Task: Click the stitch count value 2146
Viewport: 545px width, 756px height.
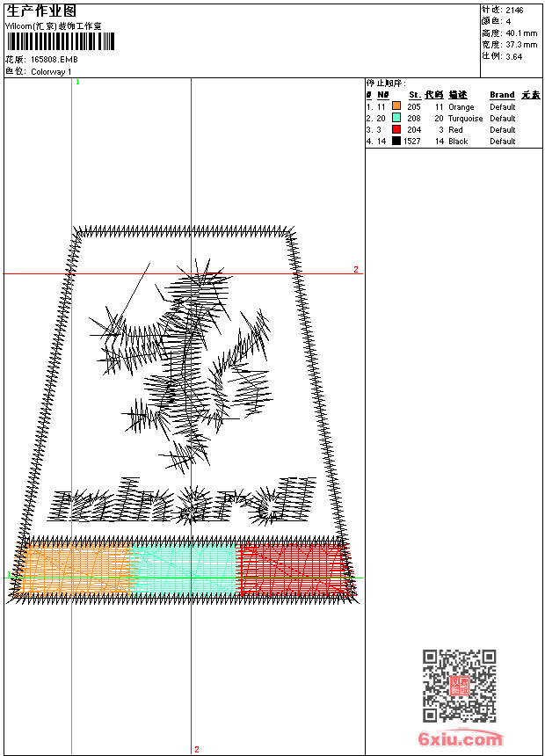Action: click(514, 11)
